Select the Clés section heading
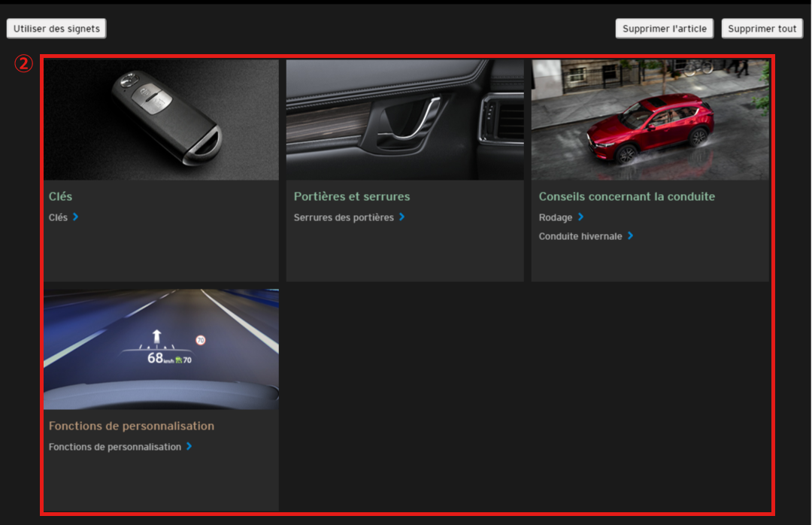 [x=61, y=196]
